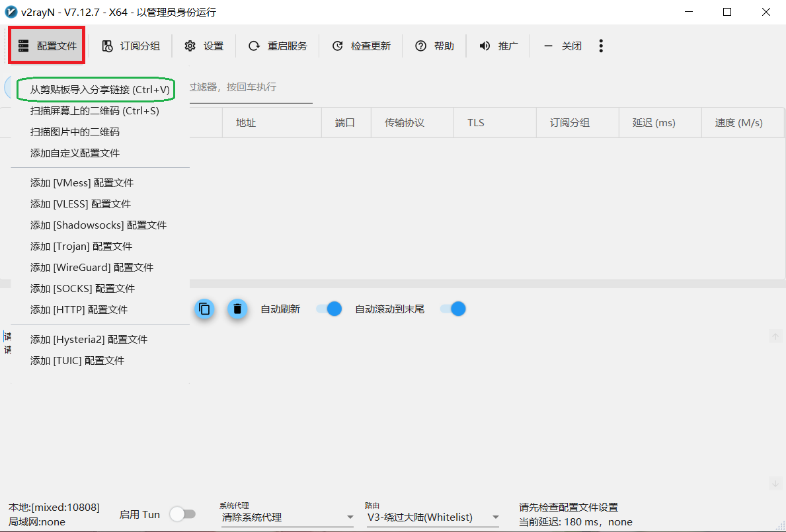This screenshot has width=786, height=532.
Task: Select 扫描屏幕上的二维码 menu entry
Action: point(95,110)
